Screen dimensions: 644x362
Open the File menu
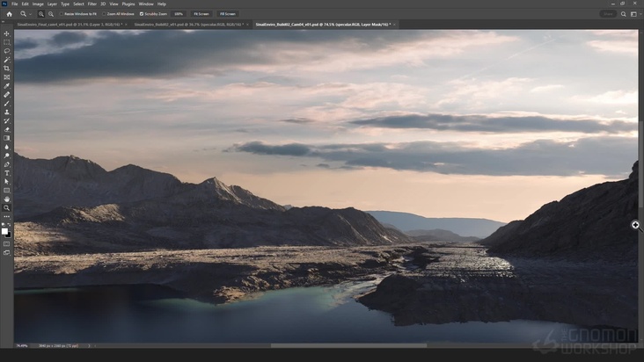click(x=14, y=4)
